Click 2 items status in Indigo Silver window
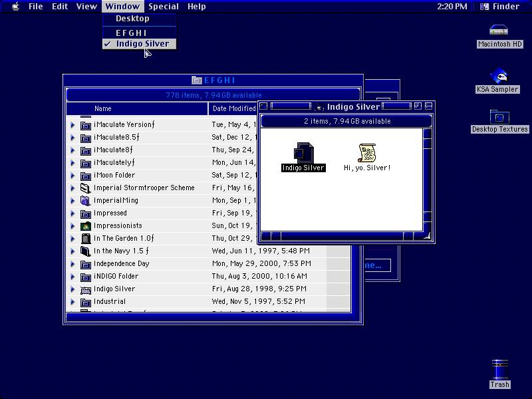This screenshot has height=399, width=532. click(x=347, y=121)
